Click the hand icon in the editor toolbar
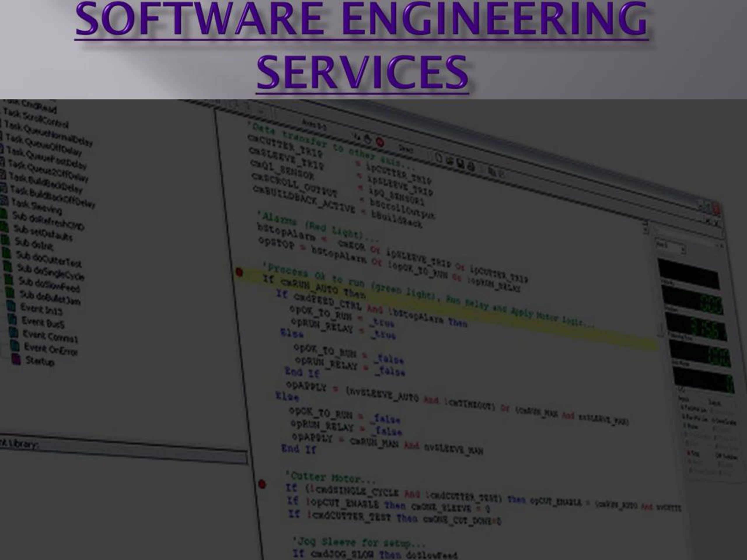Screen dimensions: 747x560 tap(368, 139)
